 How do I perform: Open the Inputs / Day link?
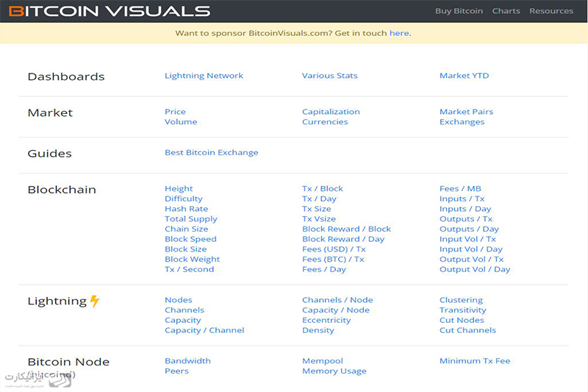click(x=465, y=209)
